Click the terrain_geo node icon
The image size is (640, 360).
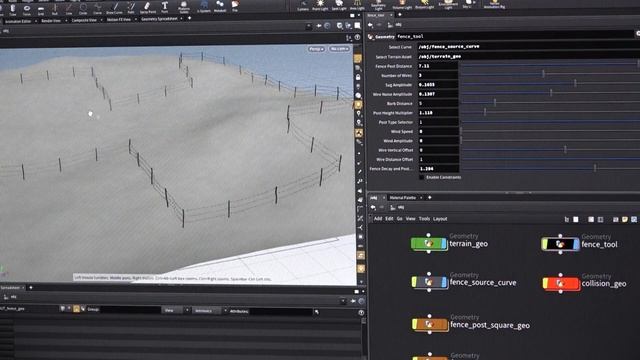tap(429, 244)
